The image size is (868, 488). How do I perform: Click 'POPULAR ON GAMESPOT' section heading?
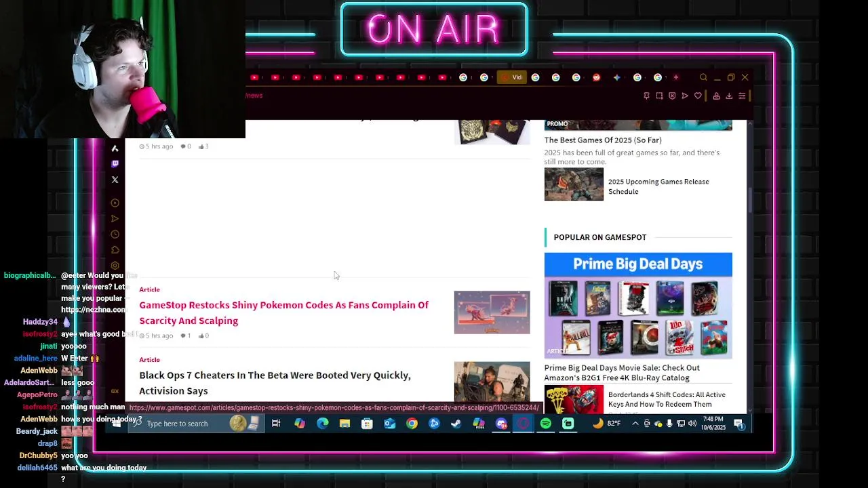tap(600, 237)
